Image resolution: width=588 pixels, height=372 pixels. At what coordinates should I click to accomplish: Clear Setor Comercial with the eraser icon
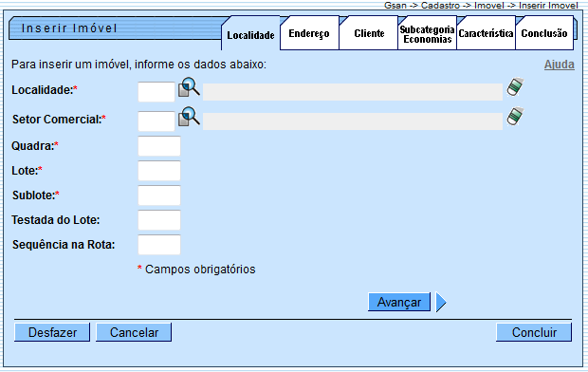point(515,117)
